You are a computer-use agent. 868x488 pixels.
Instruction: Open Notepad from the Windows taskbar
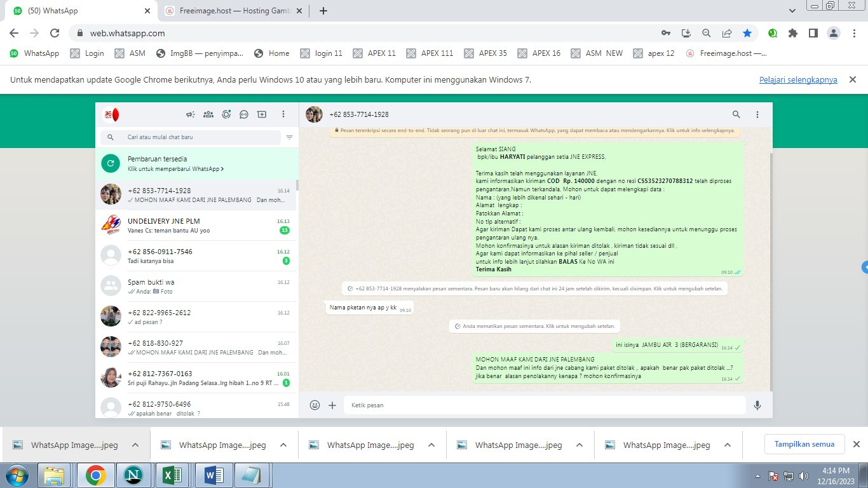point(252,475)
